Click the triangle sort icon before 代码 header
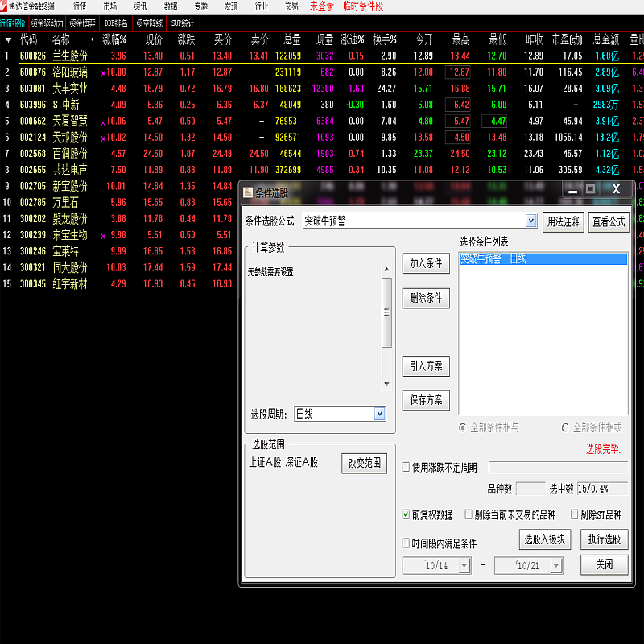Screen dimensions: 644x644 tap(8, 39)
